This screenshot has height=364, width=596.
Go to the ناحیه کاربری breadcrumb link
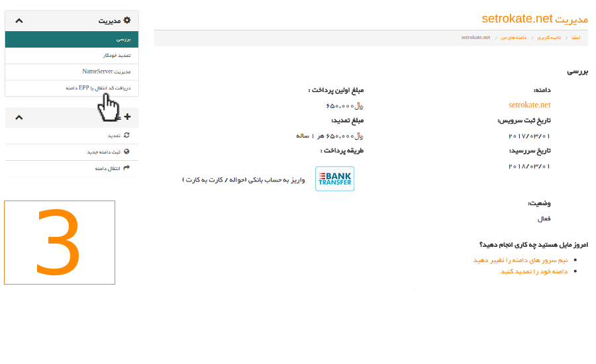pos(549,38)
